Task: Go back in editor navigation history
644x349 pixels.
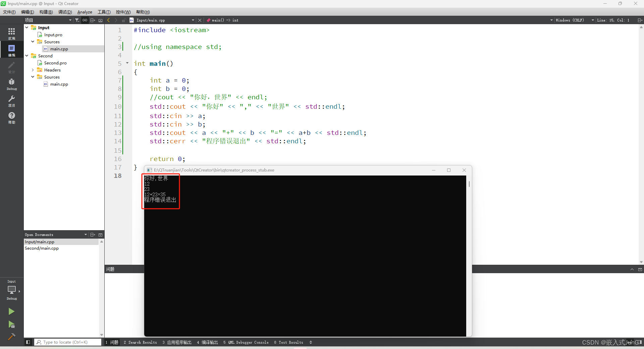Action: coord(109,20)
